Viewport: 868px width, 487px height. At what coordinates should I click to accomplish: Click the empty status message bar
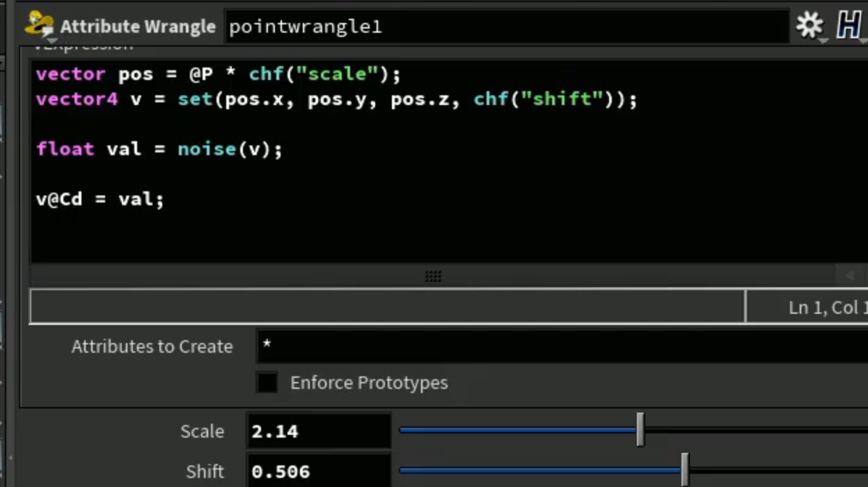tap(387, 306)
